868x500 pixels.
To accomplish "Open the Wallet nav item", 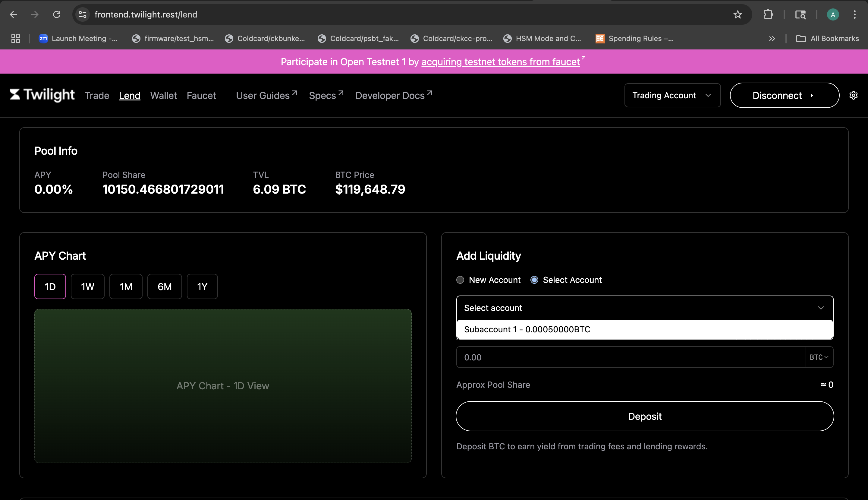I will [163, 96].
